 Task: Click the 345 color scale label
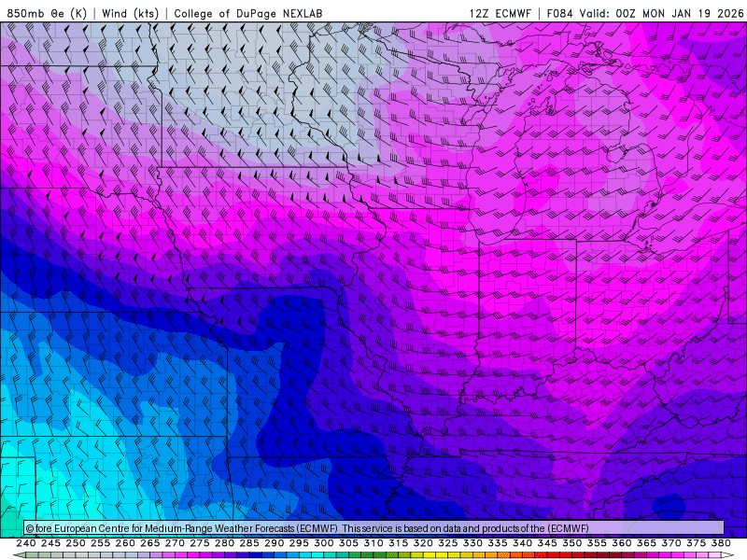[547, 543]
